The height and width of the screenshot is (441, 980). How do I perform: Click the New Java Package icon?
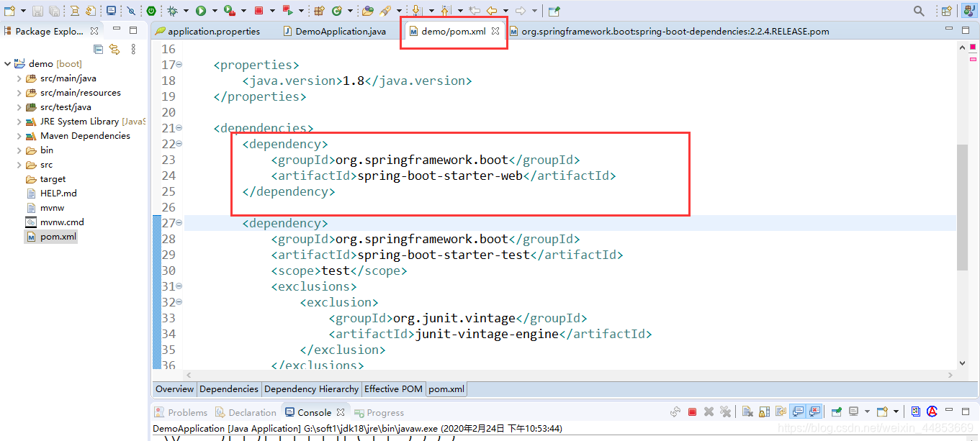click(x=320, y=11)
